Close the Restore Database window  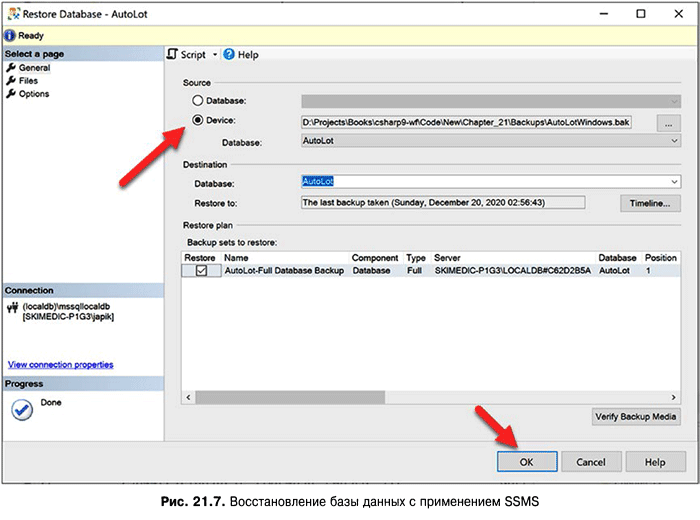coord(679,14)
